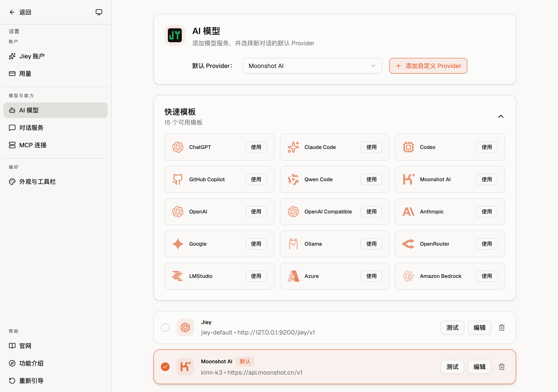Open appearance and toolbar preferences

(55, 182)
